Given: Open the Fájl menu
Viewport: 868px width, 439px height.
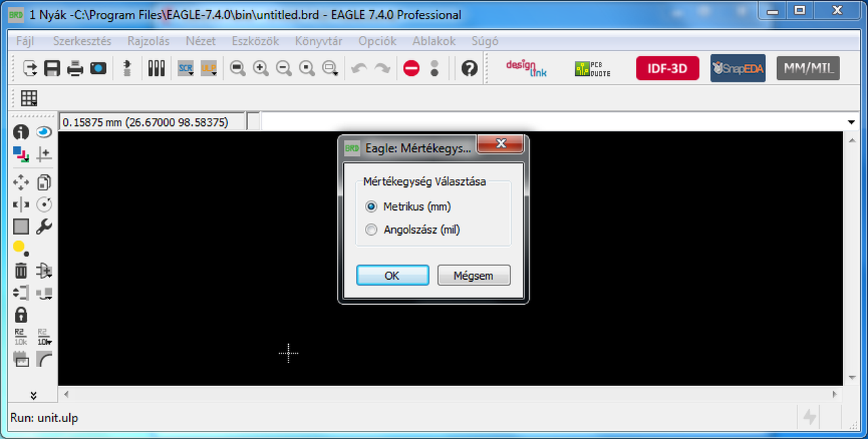Looking at the screenshot, I should tap(25, 41).
